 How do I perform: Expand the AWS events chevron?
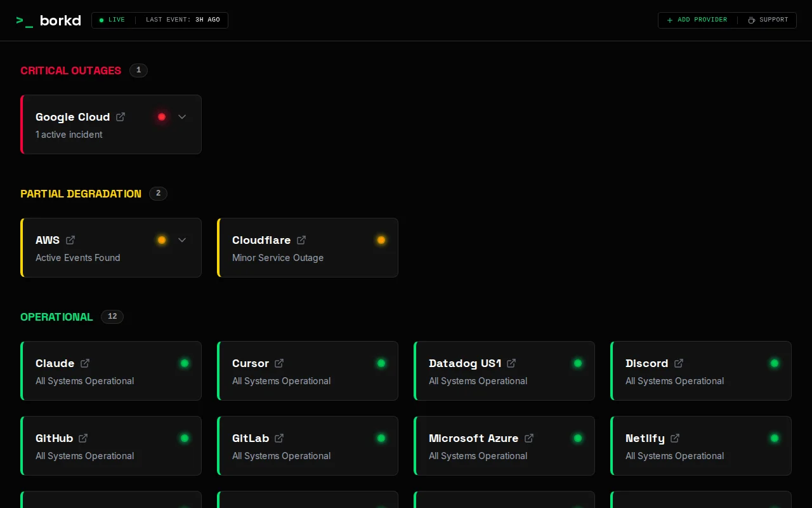tap(182, 240)
